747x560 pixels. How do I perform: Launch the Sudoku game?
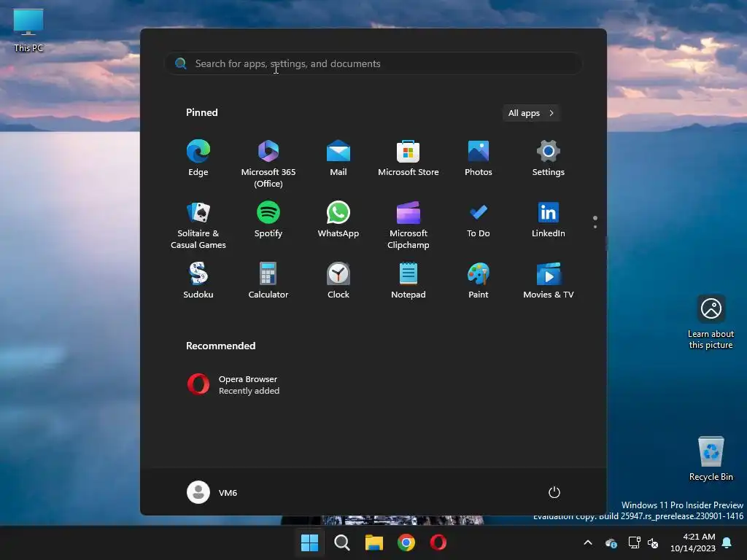(x=198, y=281)
